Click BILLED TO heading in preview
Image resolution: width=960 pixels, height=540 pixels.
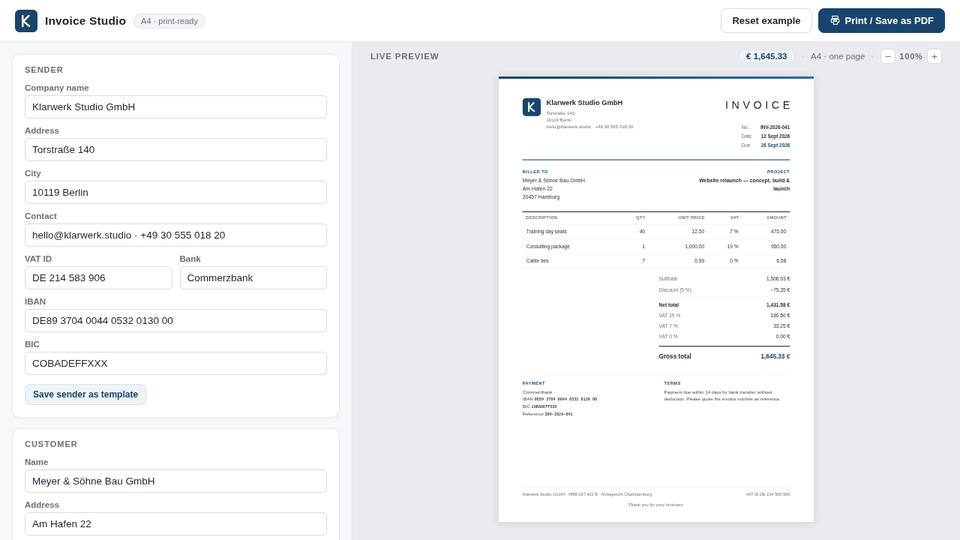pyautogui.click(x=535, y=172)
